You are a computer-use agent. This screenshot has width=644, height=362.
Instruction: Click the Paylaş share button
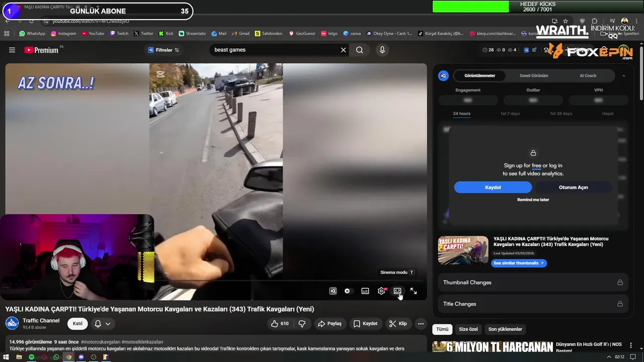click(330, 323)
